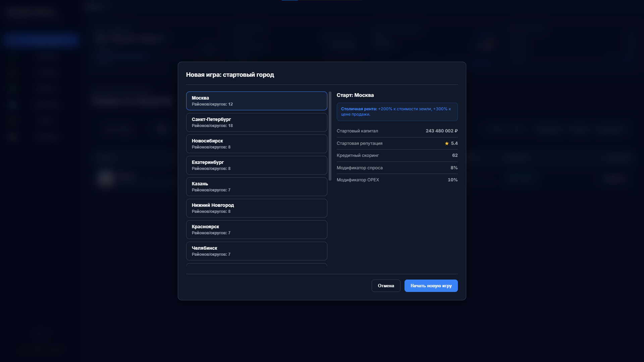The image size is (644, 362).
Task: Click the Стартовый капитал value 243 480 002 ₽
Action: point(442,131)
